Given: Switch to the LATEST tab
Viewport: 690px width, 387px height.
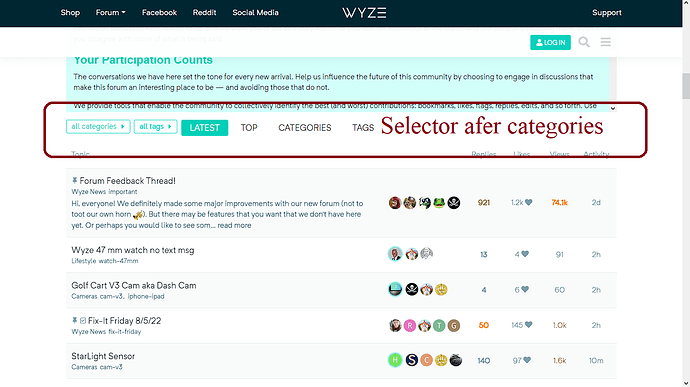Looking at the screenshot, I should (x=205, y=128).
